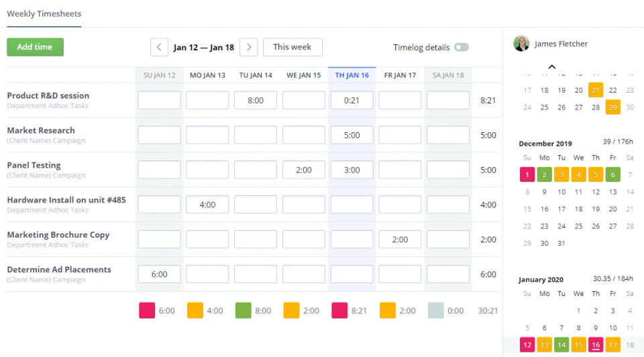
Task: Edit Panel Testing Wednesday 2:00 field
Action: [x=303, y=170]
